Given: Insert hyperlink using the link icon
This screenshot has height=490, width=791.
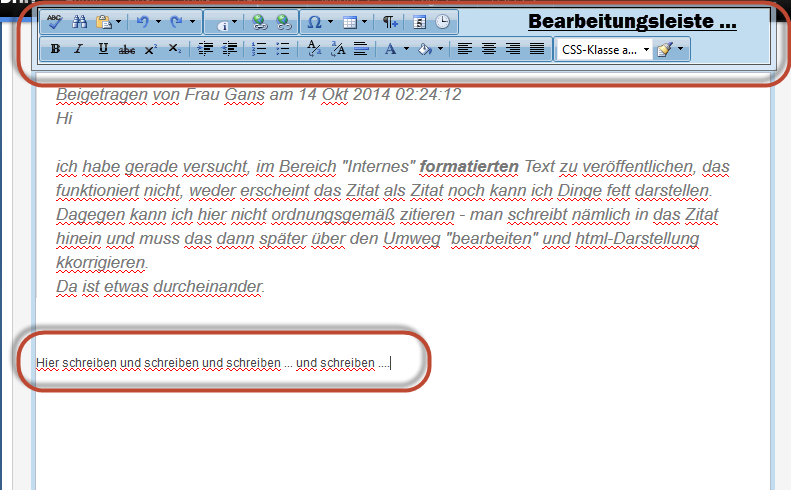Looking at the screenshot, I should (259, 21).
